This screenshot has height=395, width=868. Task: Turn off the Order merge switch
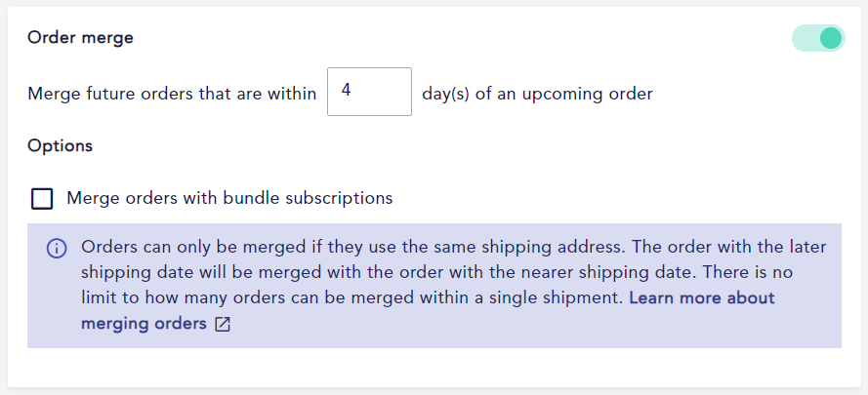818,38
